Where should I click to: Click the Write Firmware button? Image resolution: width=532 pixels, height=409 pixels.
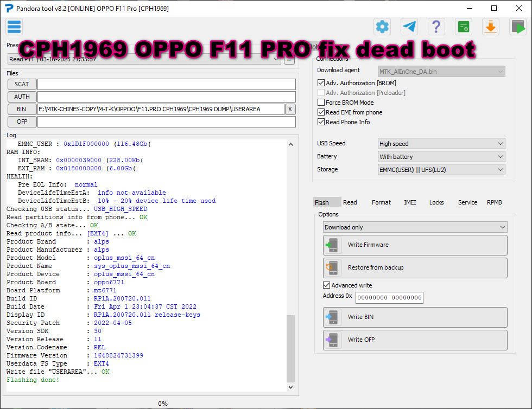click(x=415, y=245)
